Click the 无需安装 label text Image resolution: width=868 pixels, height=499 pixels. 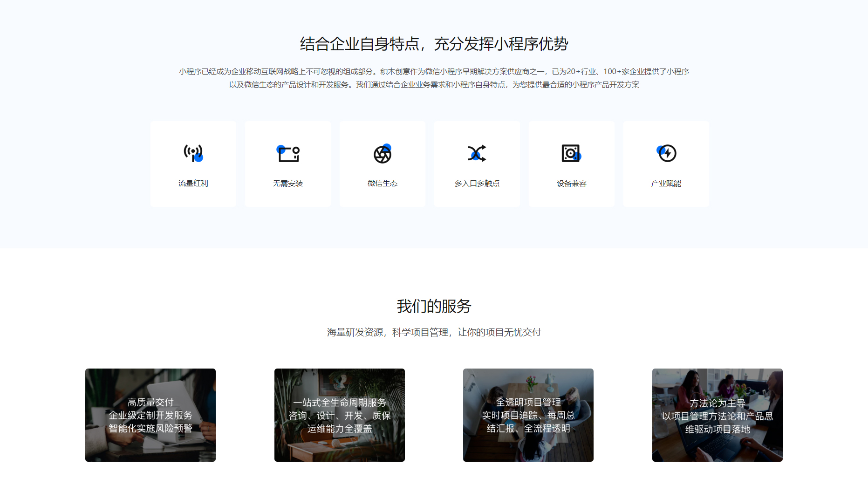288,184
